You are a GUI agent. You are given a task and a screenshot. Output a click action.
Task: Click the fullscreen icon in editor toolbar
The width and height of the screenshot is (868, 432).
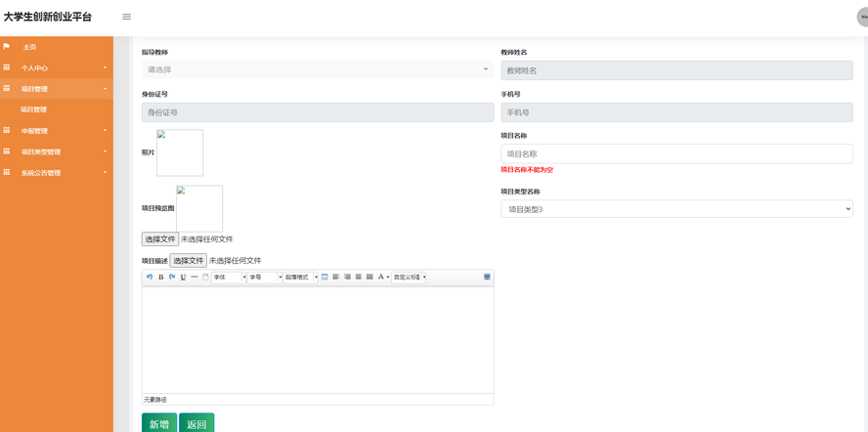487,277
